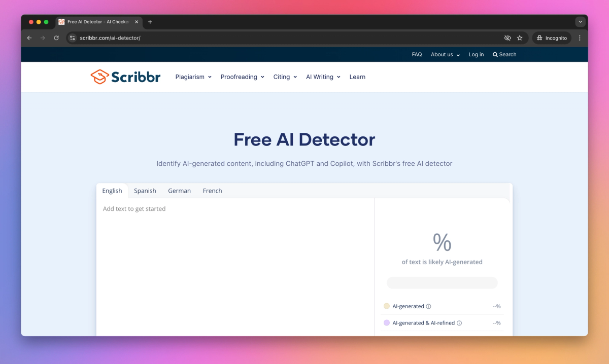Select the Free AI Detector browser tab
This screenshot has width=609, height=364.
[x=99, y=22]
